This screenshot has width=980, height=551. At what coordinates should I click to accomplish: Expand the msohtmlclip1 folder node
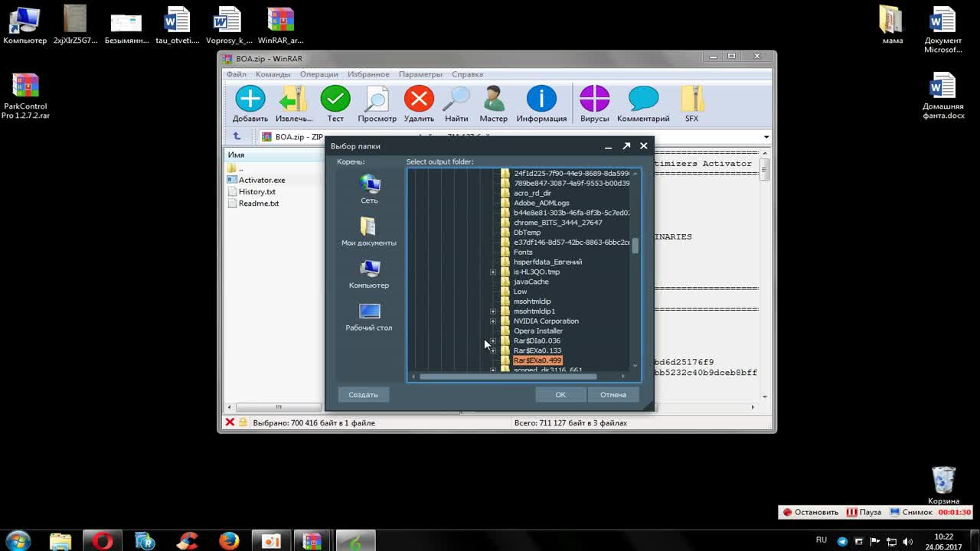pyautogui.click(x=493, y=311)
